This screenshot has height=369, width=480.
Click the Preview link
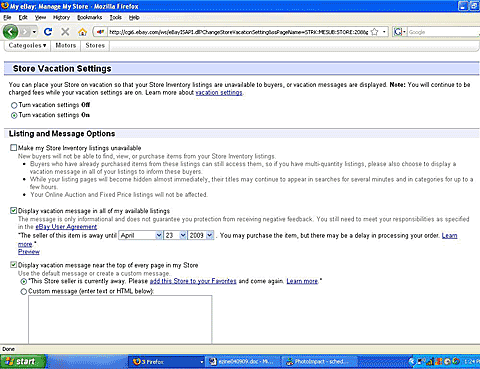pyautogui.click(x=29, y=252)
